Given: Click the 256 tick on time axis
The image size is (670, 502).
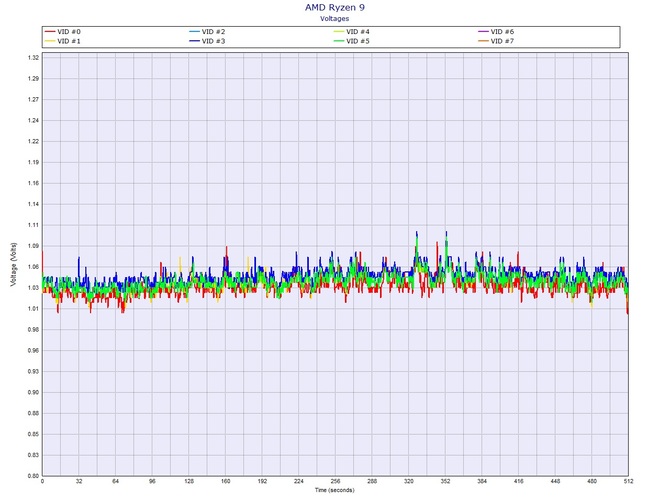Looking at the screenshot, I should pos(335,482).
